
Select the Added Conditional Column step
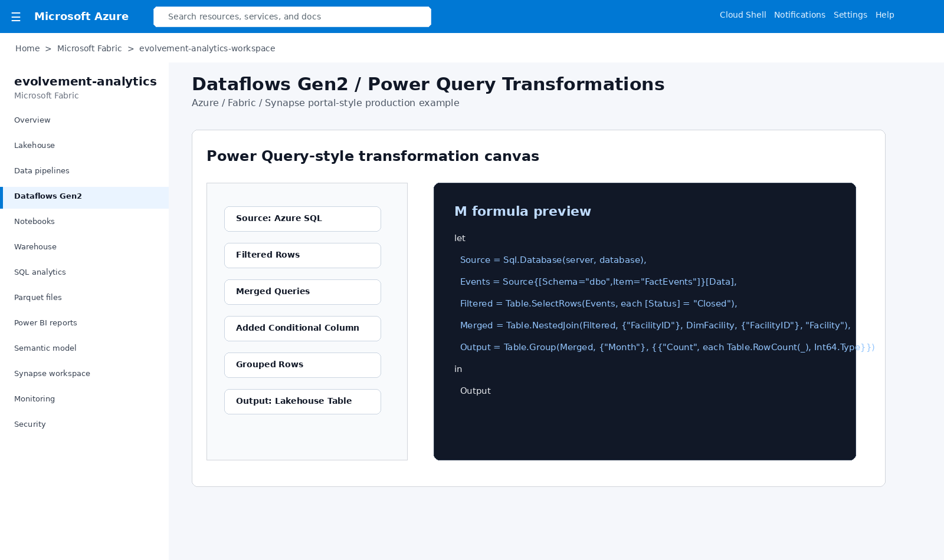point(303,328)
